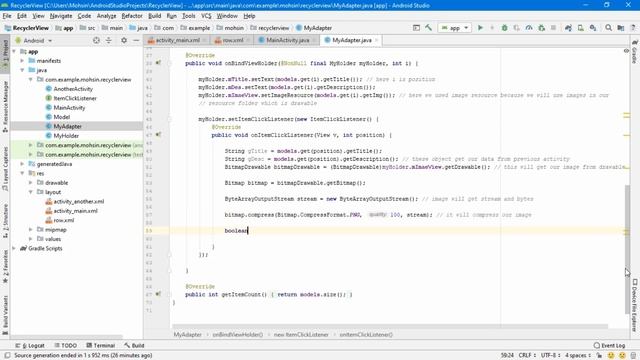Open the Terminal tool window

point(100,345)
